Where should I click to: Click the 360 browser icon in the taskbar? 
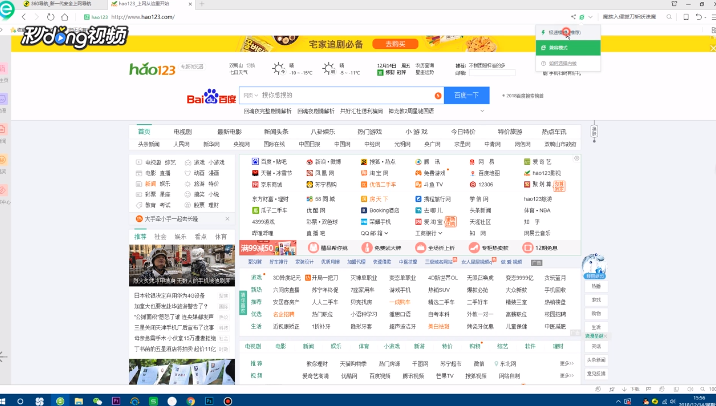pyautogui.click(x=60, y=401)
